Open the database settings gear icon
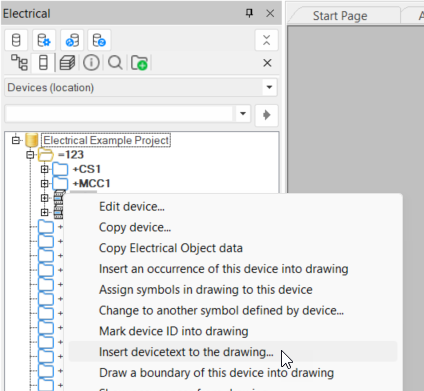 click(x=44, y=40)
